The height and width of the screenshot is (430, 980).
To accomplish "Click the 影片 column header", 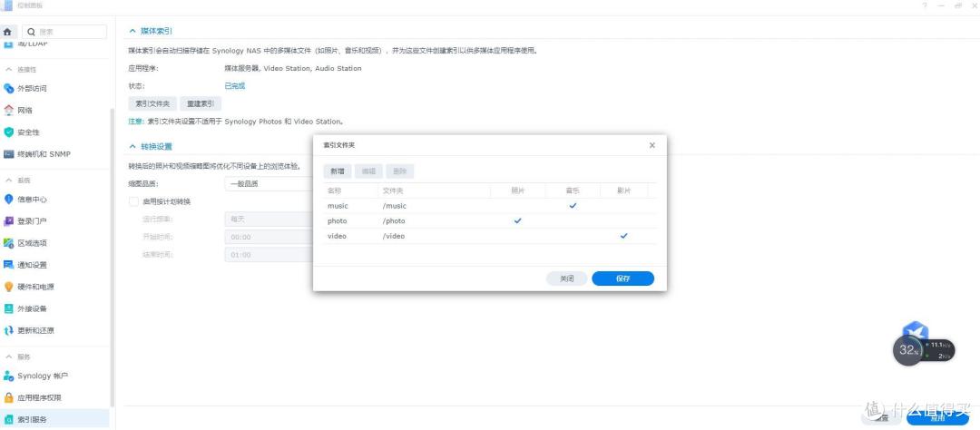I will pos(623,191).
